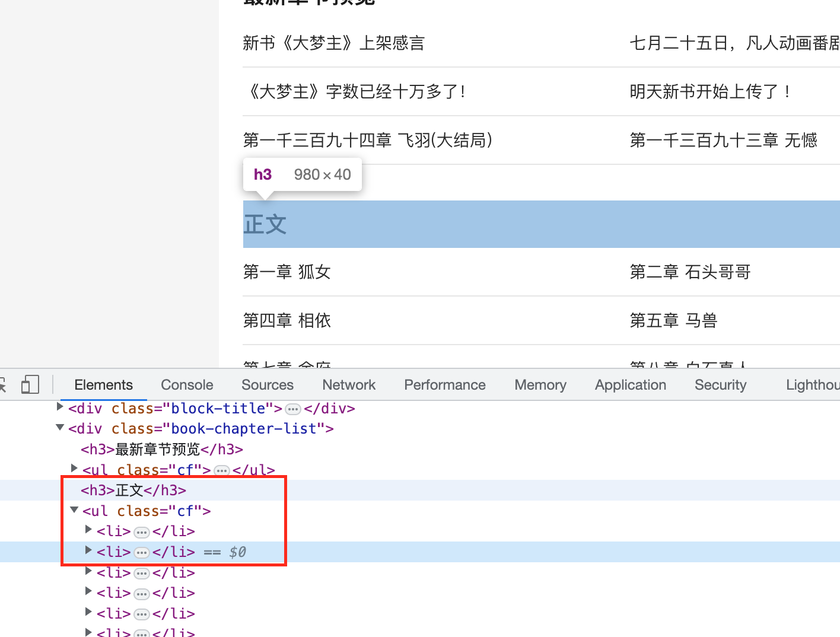Open the Network tab
Image resolution: width=840 pixels, height=637 pixels.
349,385
